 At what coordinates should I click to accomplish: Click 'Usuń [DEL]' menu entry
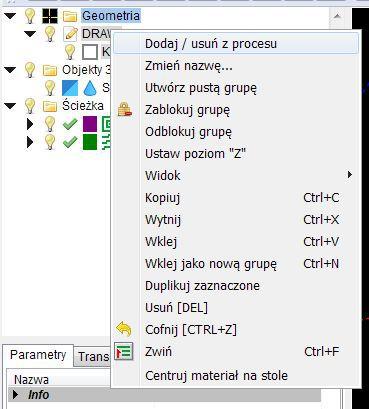coord(235,307)
